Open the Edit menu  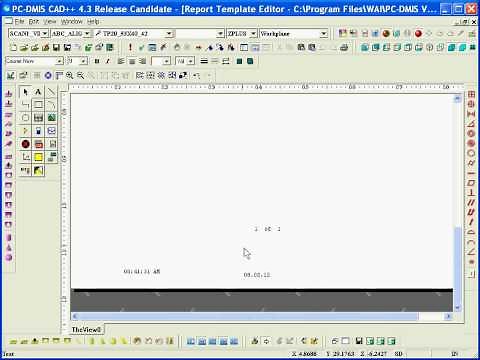pos(34,22)
